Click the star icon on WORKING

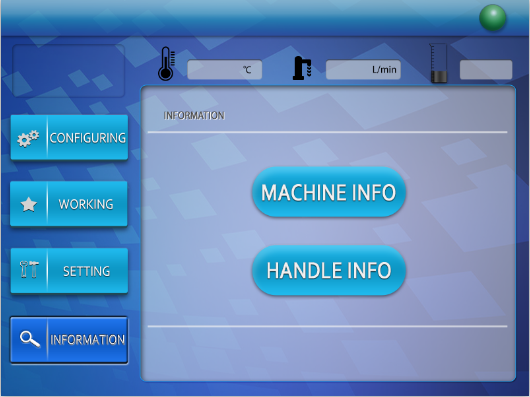29,204
